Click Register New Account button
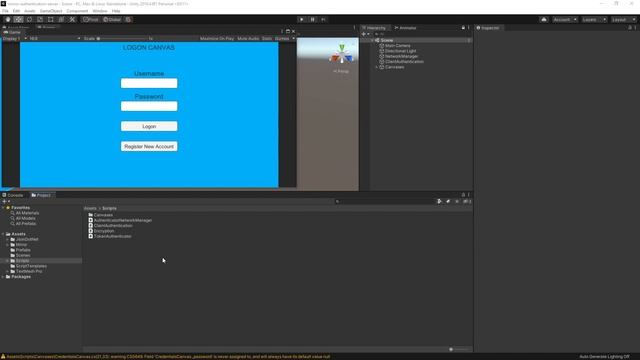Image resolution: width=640 pixels, height=360 pixels. tap(149, 146)
